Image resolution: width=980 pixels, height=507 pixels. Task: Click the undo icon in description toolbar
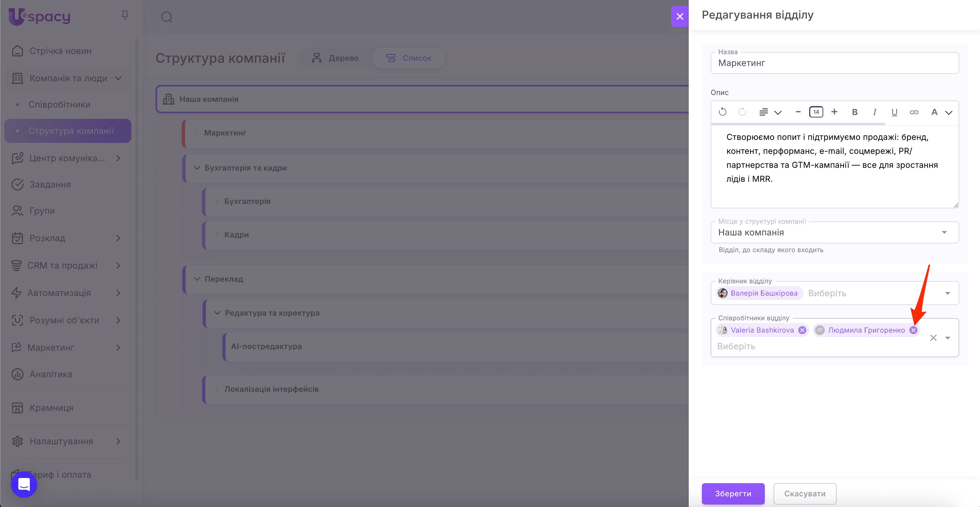point(722,112)
